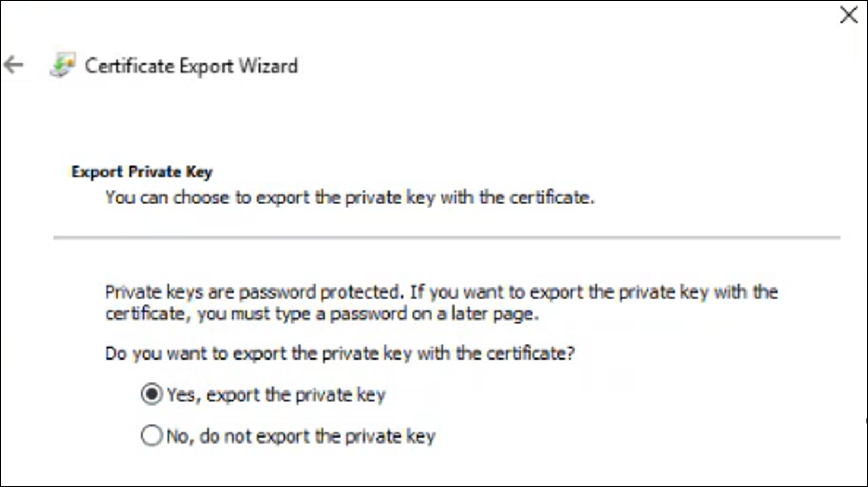Click the Certificate Export Wizard icon

[62, 66]
